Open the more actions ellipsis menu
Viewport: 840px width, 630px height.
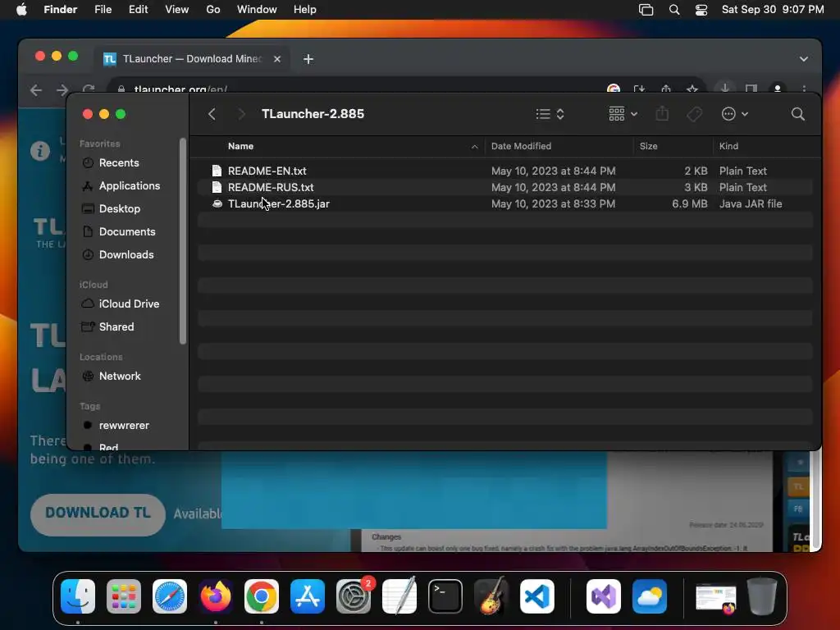point(734,114)
